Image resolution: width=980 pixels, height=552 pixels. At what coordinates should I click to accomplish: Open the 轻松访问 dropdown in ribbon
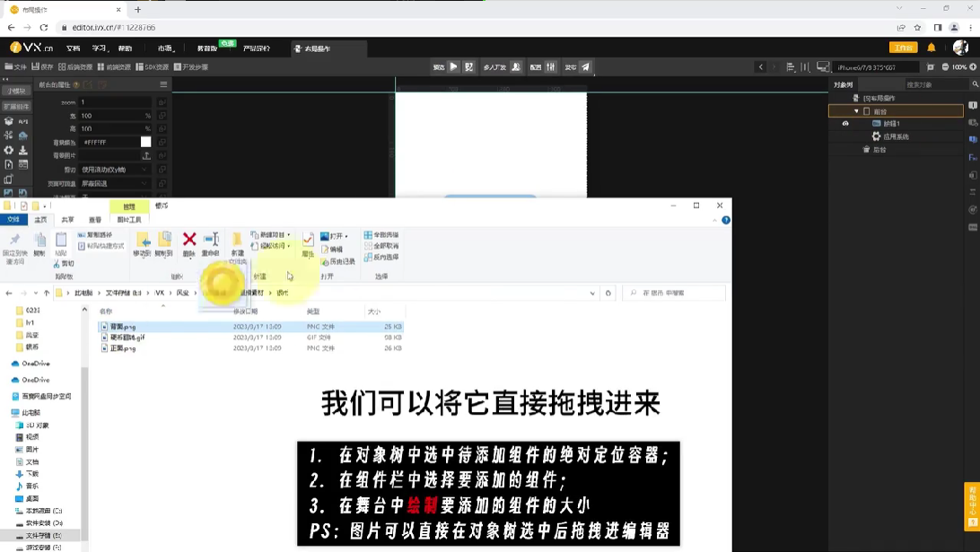289,246
